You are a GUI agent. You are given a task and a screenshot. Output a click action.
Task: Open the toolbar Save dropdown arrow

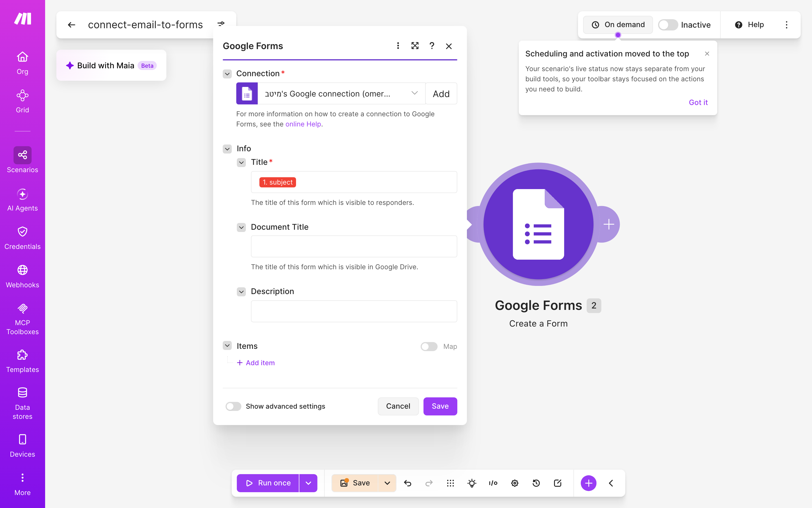[x=387, y=483]
